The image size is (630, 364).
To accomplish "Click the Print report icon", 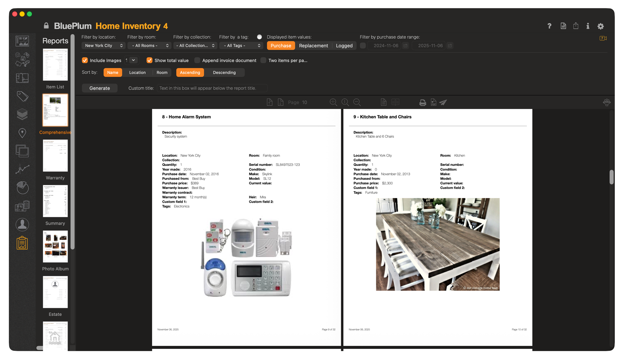I will [422, 102].
